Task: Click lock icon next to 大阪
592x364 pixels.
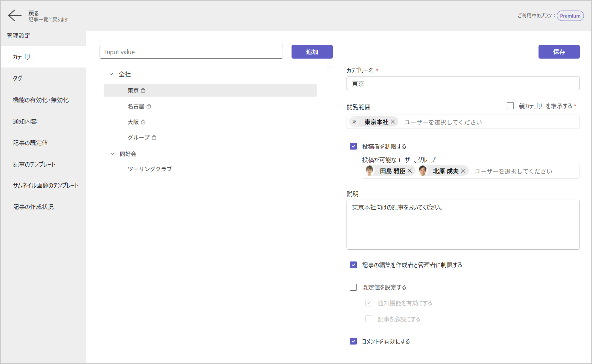Action: [x=143, y=122]
